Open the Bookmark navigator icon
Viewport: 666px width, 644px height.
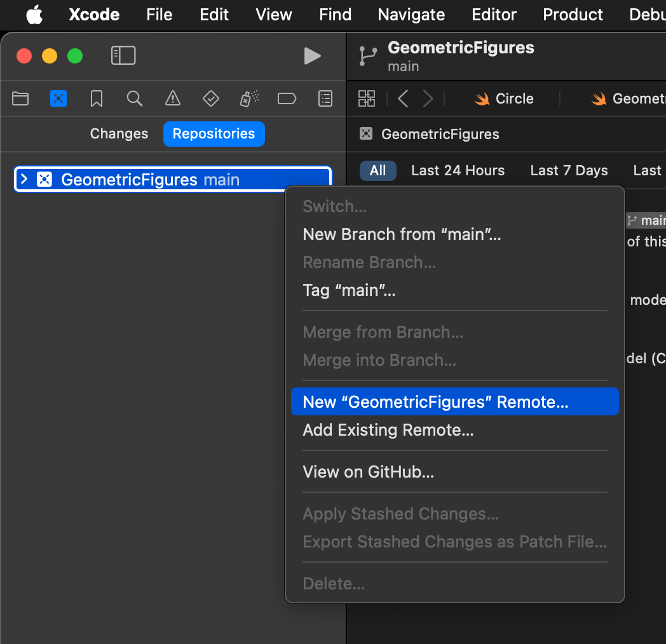tap(97, 98)
